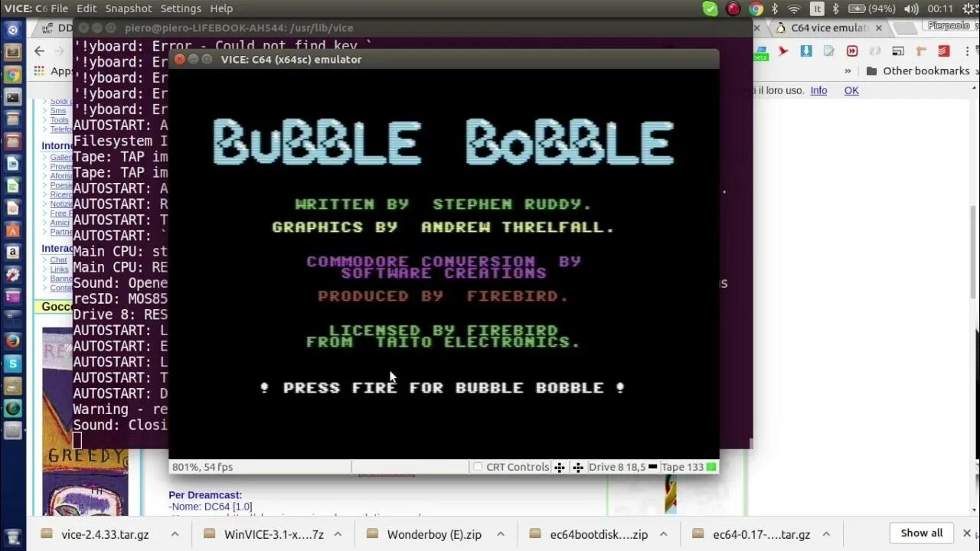The width and height of the screenshot is (980, 551).
Task: Click the first joystick indicator icon in VICE status bar
Action: (x=560, y=467)
